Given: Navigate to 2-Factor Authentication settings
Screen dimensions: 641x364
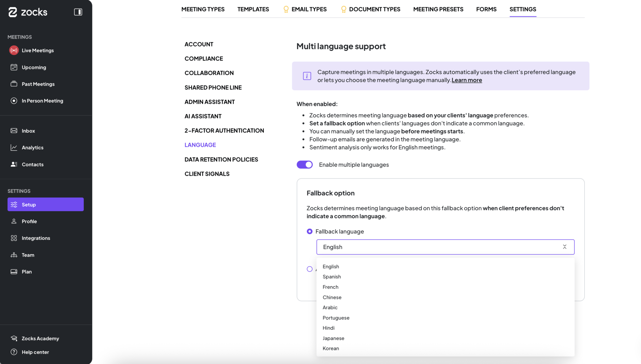Looking at the screenshot, I should pyautogui.click(x=224, y=130).
